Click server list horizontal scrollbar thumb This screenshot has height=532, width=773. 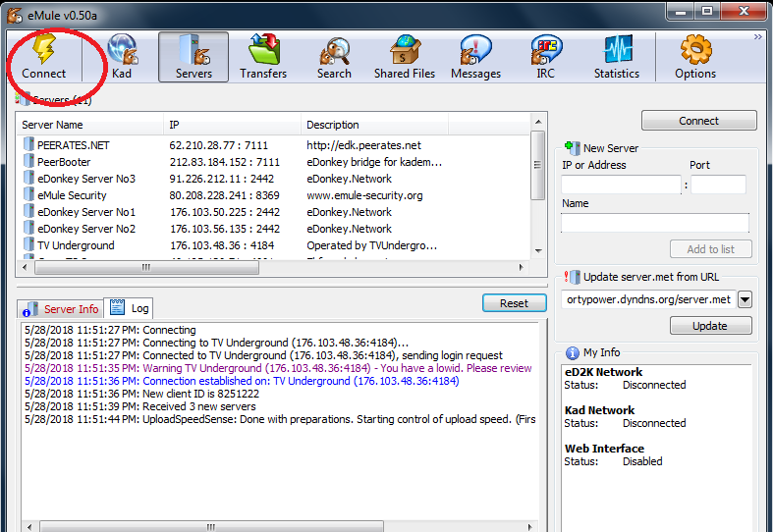coord(146,268)
